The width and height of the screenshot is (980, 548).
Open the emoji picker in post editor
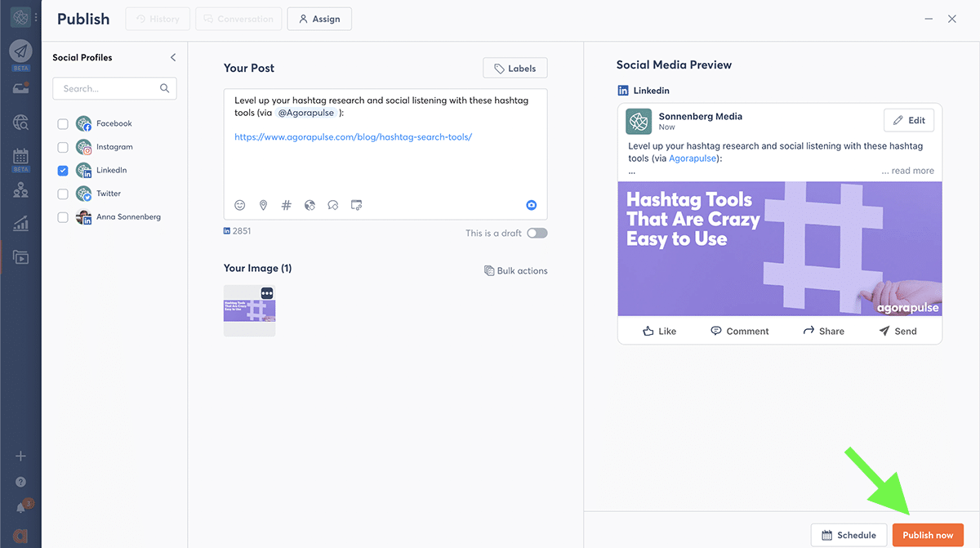pyautogui.click(x=240, y=206)
